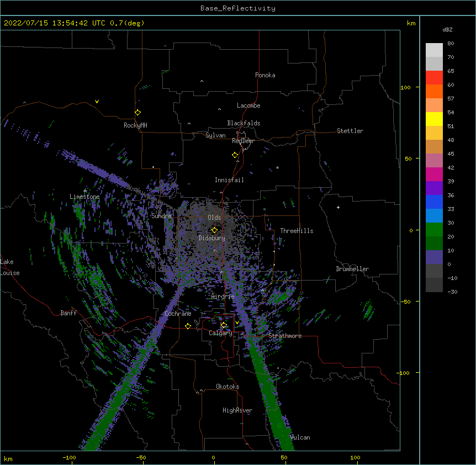Click the yellow diamond marker below Cochrane
Viewport: 476px width, 465px height.
click(x=188, y=326)
